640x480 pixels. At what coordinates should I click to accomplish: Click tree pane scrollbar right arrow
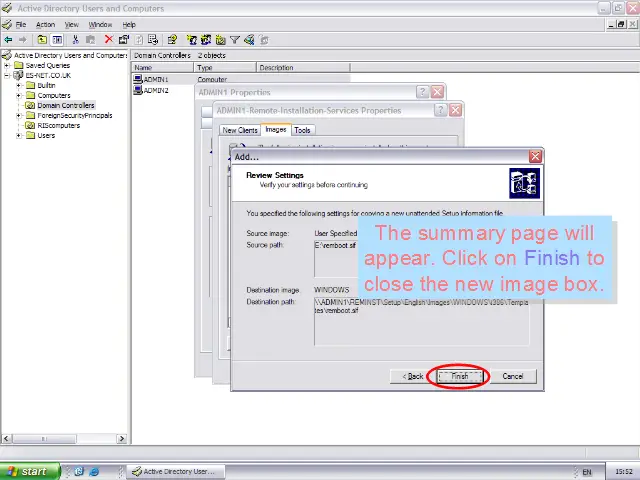pos(121,439)
